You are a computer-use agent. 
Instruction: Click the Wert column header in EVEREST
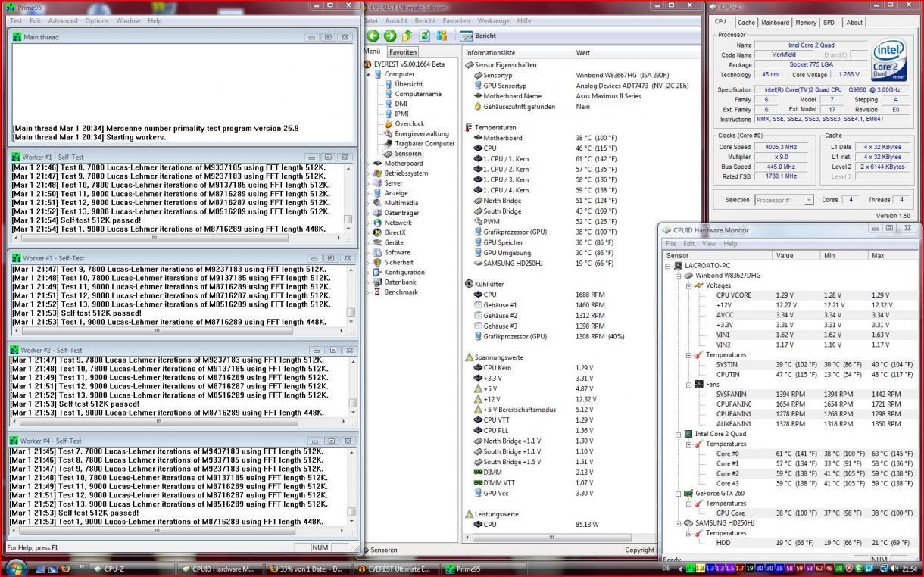[636, 52]
